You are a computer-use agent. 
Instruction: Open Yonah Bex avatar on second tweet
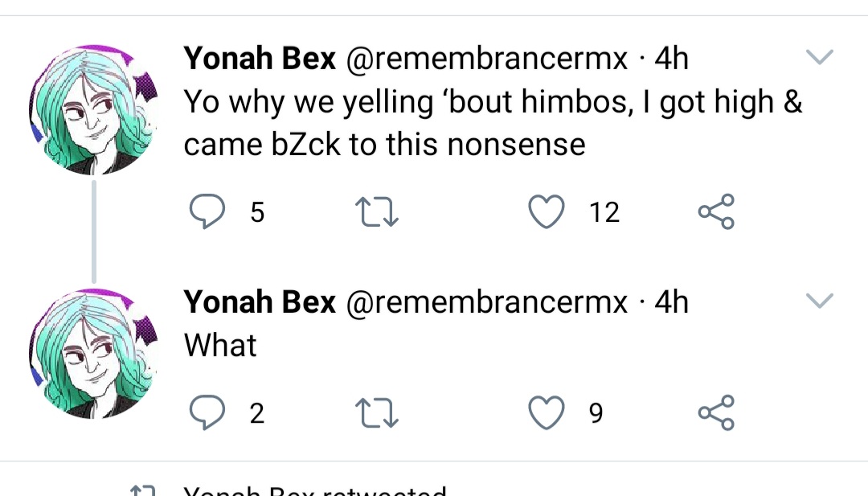pos(93,354)
